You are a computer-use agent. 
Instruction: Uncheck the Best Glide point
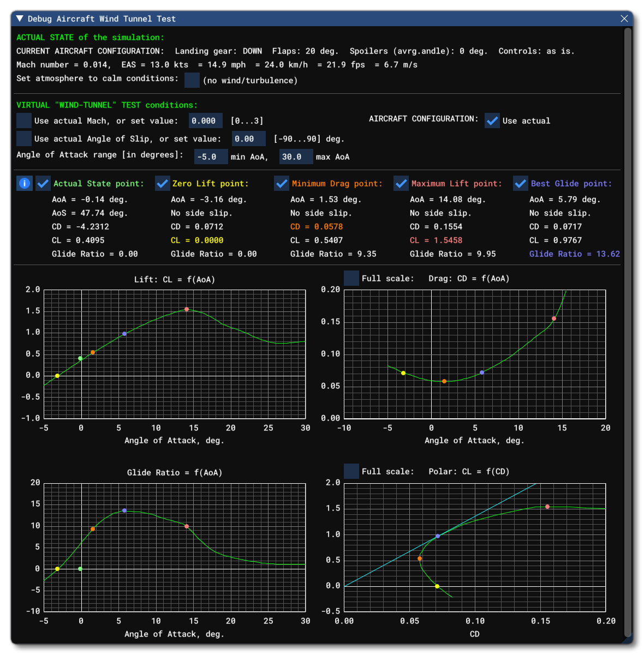coord(521,184)
